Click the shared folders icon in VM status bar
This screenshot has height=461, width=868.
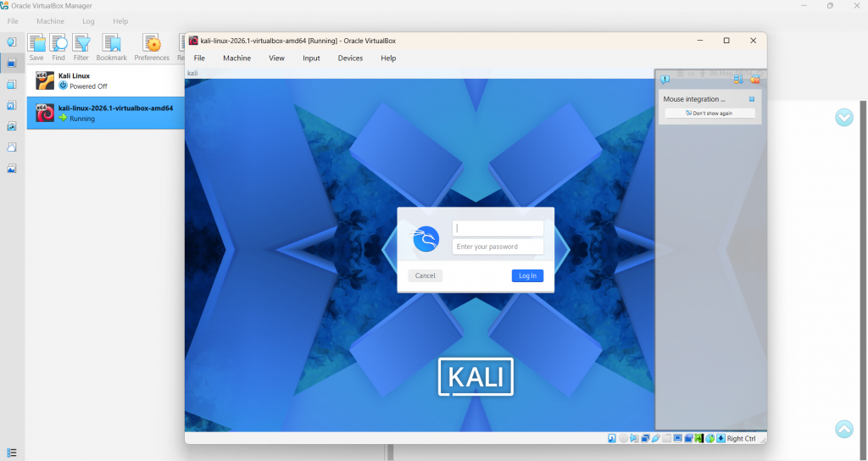click(x=667, y=438)
